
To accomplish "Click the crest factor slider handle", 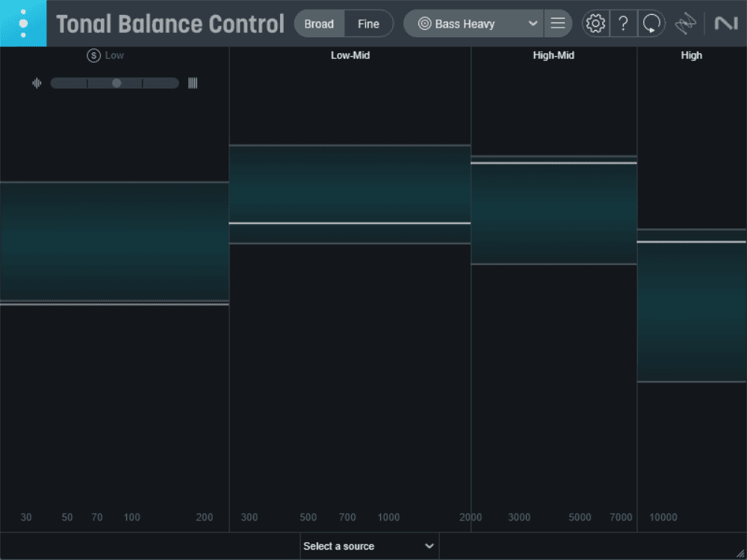I will point(117,84).
